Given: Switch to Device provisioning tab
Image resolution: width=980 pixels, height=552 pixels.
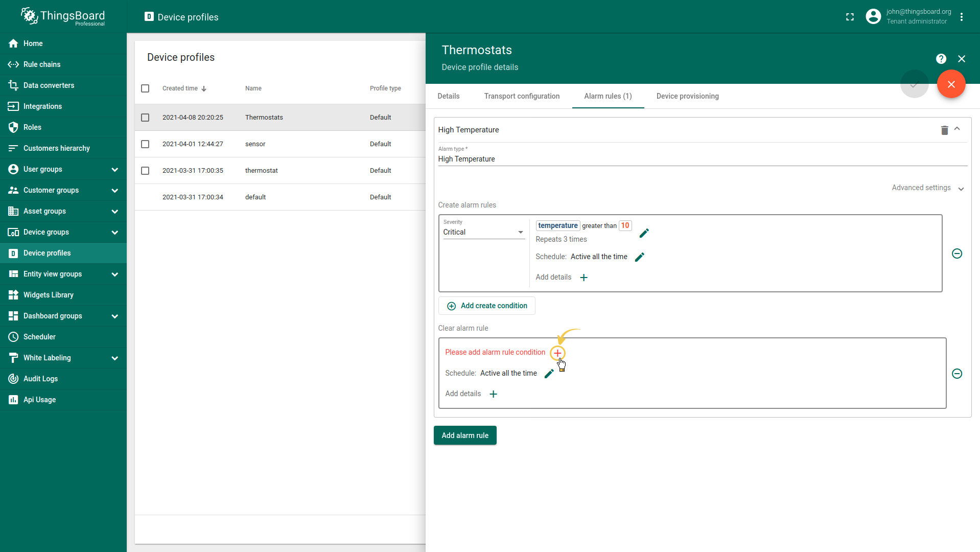Looking at the screenshot, I should (687, 96).
